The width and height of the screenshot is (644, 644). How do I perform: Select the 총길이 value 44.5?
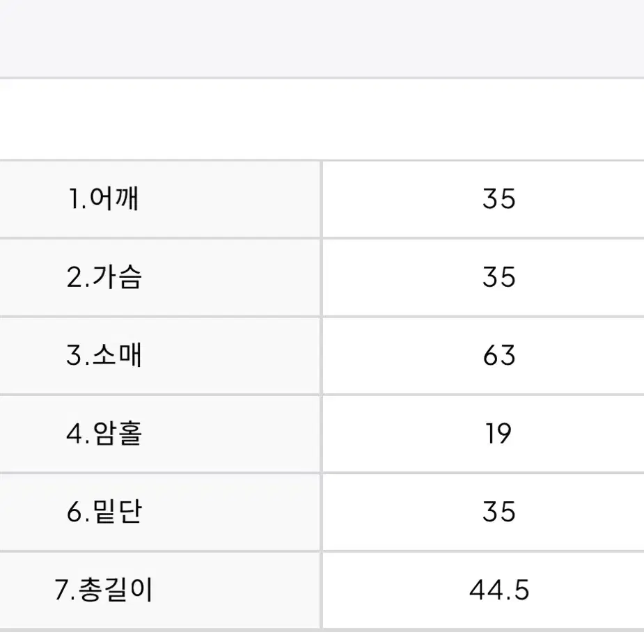499,590
